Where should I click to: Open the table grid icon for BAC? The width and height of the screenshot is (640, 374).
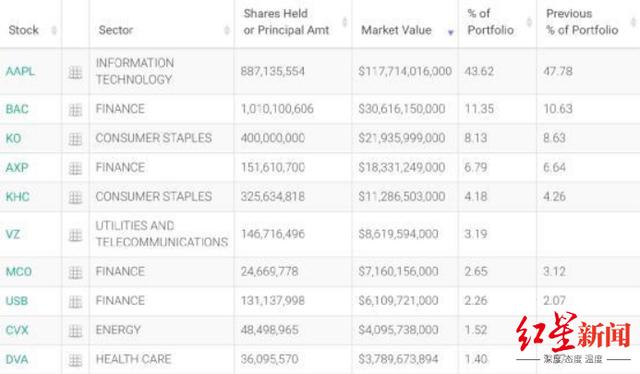pyautogui.click(x=75, y=110)
